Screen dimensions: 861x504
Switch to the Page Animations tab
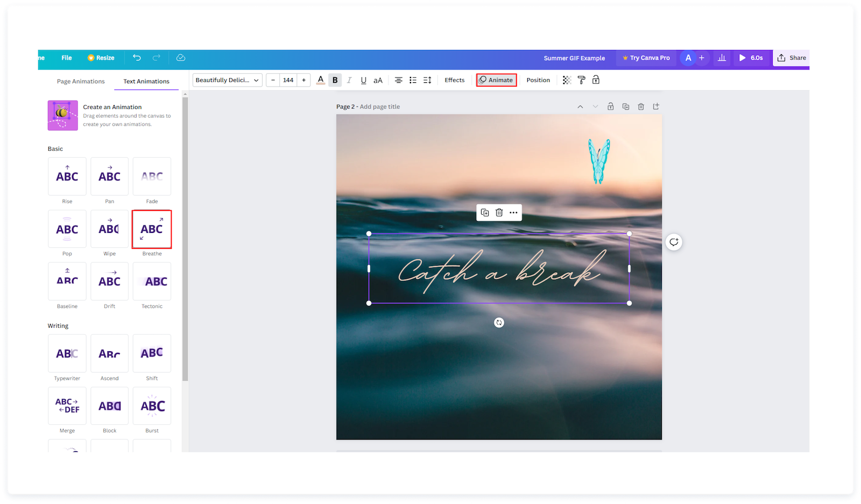click(x=80, y=81)
